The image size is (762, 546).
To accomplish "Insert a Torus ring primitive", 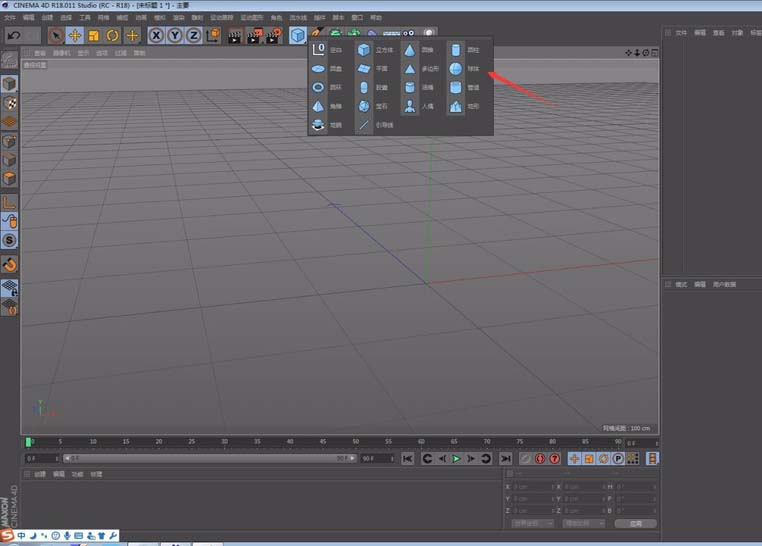I will (x=318, y=88).
